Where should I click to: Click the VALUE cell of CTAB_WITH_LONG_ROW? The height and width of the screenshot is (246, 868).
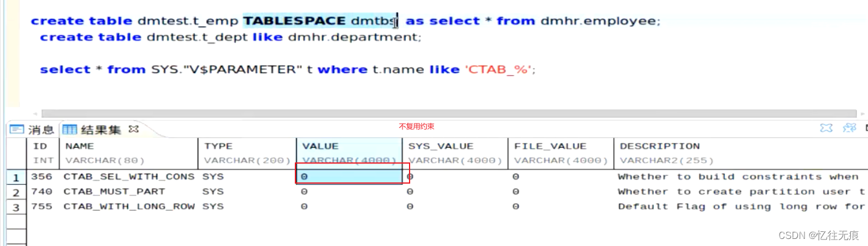349,207
